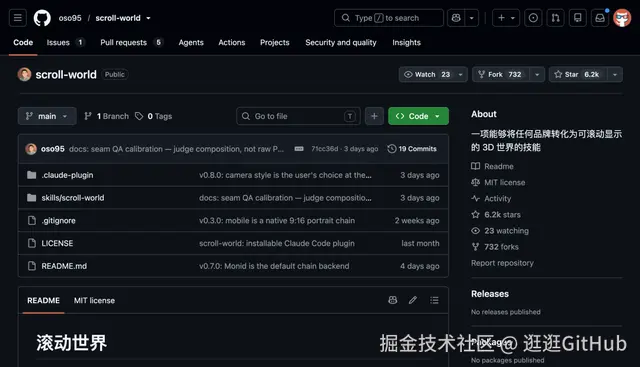Watch the scroll-world repository
The height and width of the screenshot is (367, 640).
(427, 74)
